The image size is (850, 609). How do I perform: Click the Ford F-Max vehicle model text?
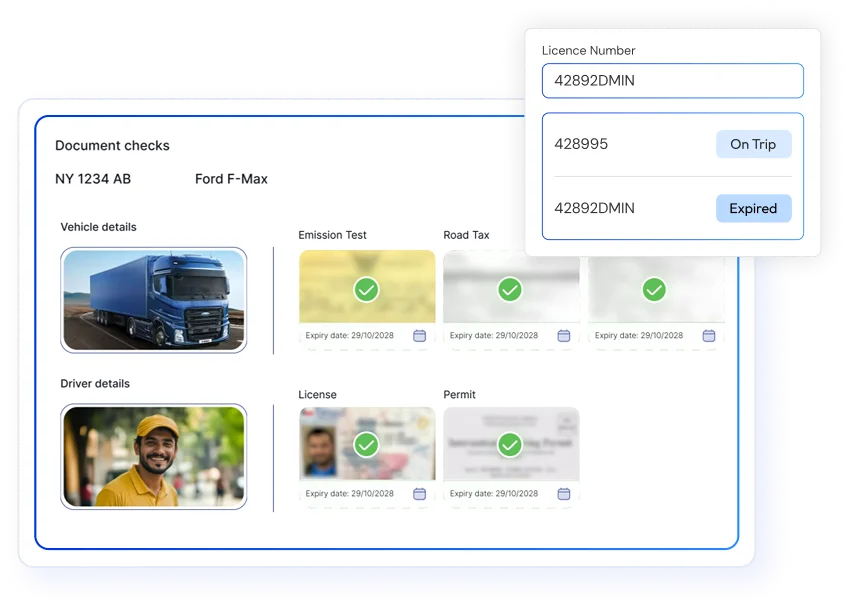(231, 179)
